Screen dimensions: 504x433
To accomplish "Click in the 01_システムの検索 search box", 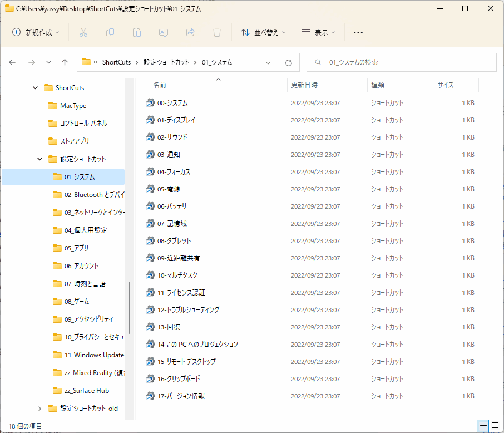I will 402,62.
